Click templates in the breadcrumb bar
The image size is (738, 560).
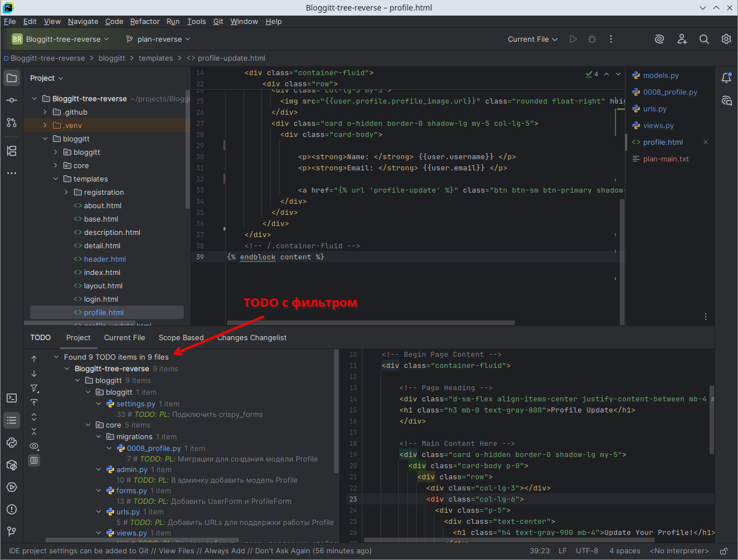(155, 58)
